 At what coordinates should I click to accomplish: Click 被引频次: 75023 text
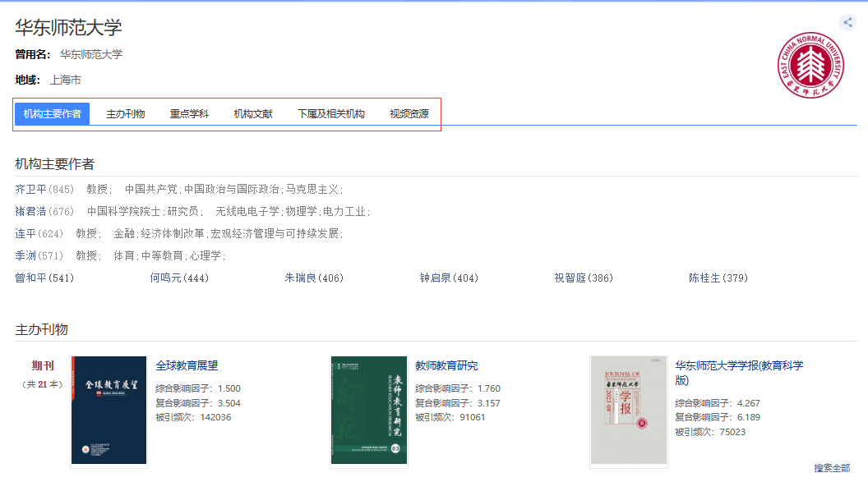pos(710,432)
